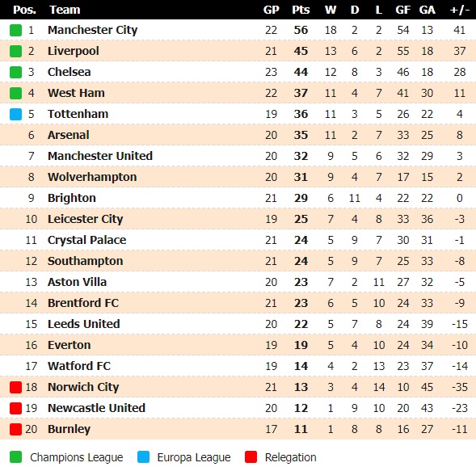The image size is (476, 471).
Task: Click the green marker next to Liverpool
Action: 15,51
